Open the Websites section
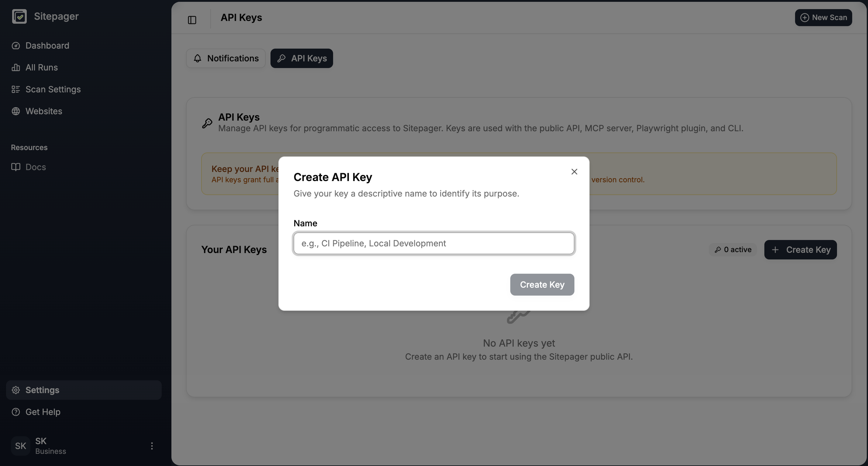Image resolution: width=868 pixels, height=466 pixels. pyautogui.click(x=44, y=111)
